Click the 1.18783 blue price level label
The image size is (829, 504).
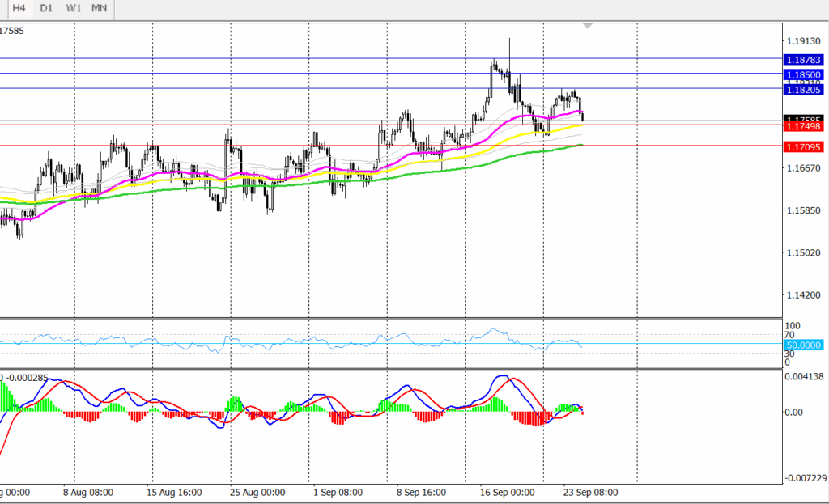(803, 59)
